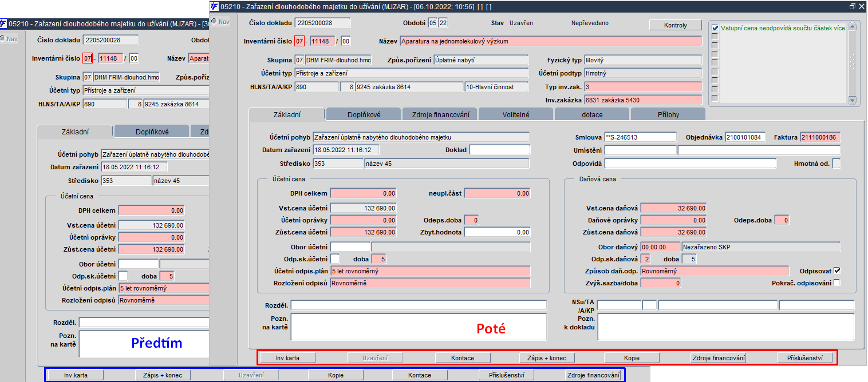Viewport: 868px width, 382px height.
Task: Click the neupl.část field
Action: click(497, 193)
